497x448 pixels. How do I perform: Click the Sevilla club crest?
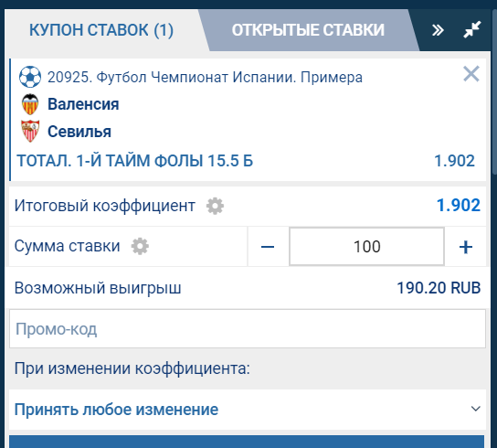(x=30, y=131)
